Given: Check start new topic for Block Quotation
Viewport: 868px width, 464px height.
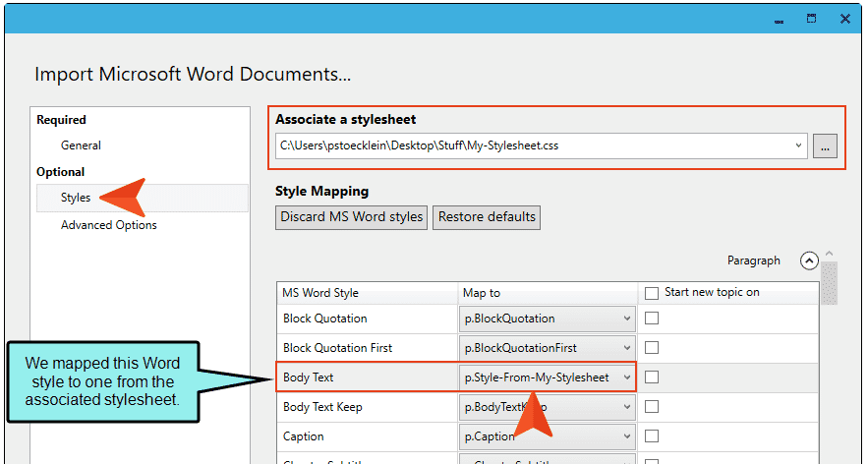Looking at the screenshot, I should pyautogui.click(x=652, y=319).
